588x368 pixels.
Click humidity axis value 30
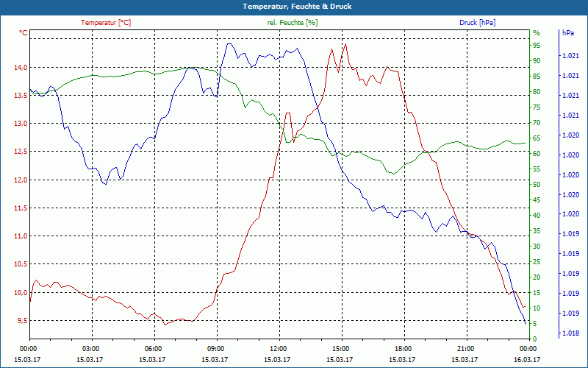[537, 247]
